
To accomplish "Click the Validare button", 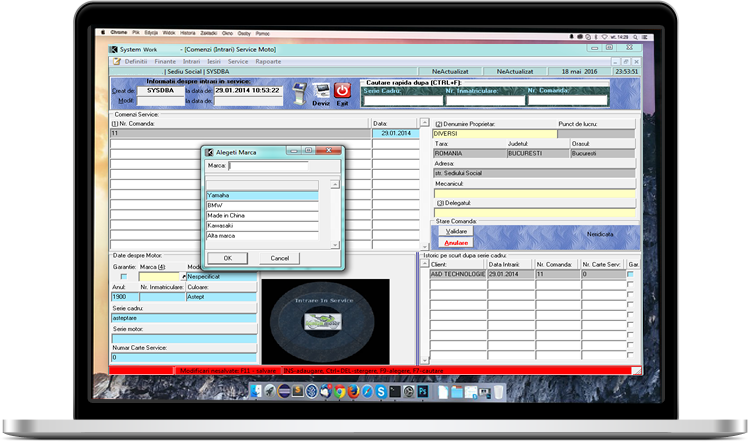I will point(456,231).
